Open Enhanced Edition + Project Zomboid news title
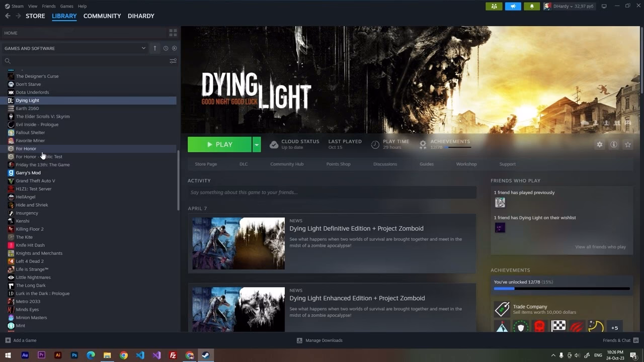This screenshot has height=362, width=644. [357, 298]
